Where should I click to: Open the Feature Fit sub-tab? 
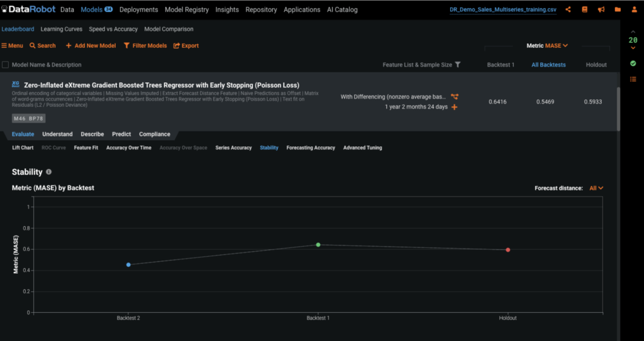click(x=86, y=148)
